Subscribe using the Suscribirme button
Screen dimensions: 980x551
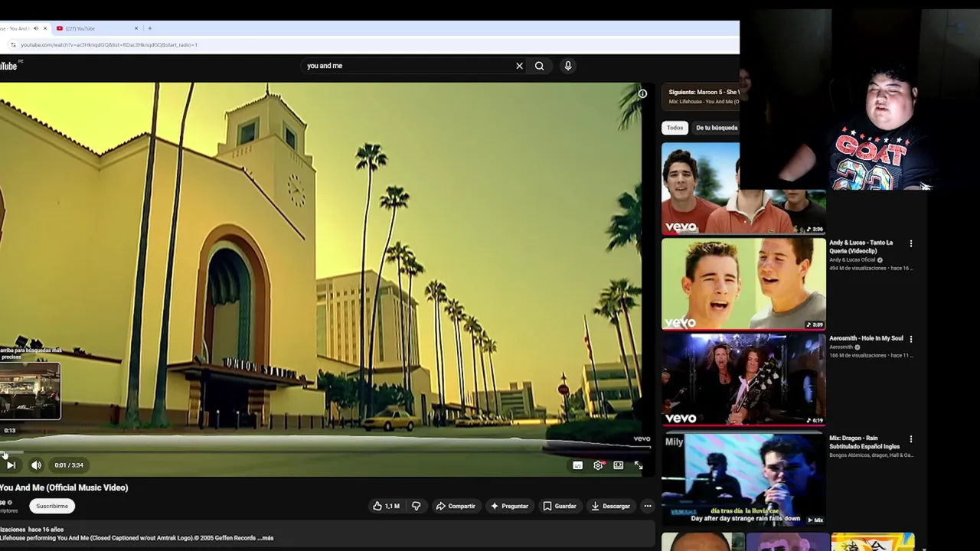click(52, 506)
